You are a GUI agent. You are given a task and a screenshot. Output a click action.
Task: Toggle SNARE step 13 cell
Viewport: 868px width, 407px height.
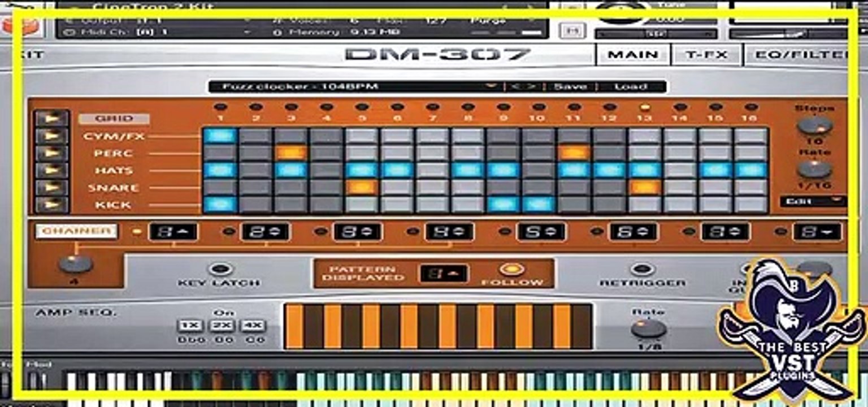point(644,187)
